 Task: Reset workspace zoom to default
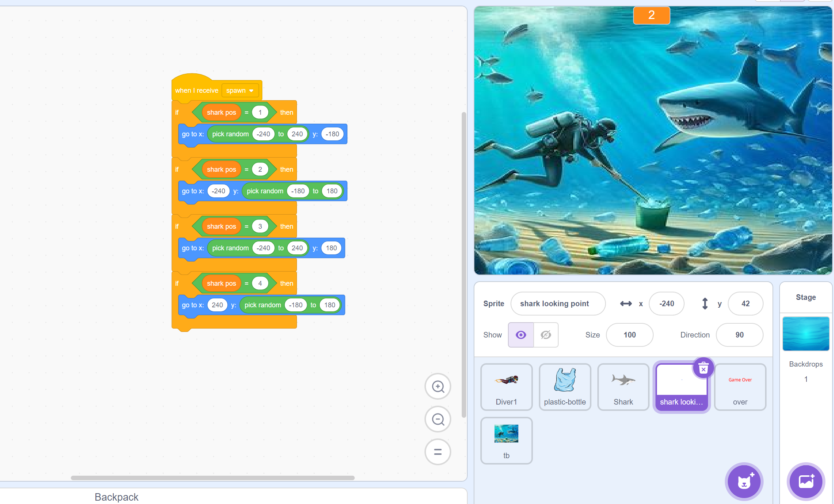click(438, 452)
